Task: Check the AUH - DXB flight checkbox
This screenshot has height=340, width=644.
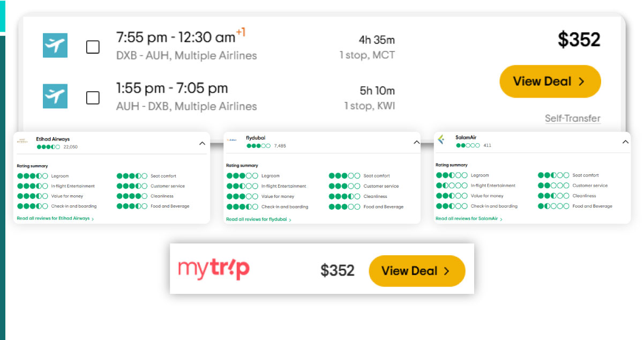Action: click(93, 98)
